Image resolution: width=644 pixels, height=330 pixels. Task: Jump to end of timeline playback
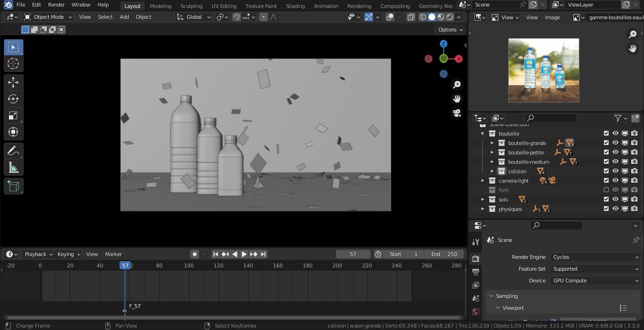263,254
